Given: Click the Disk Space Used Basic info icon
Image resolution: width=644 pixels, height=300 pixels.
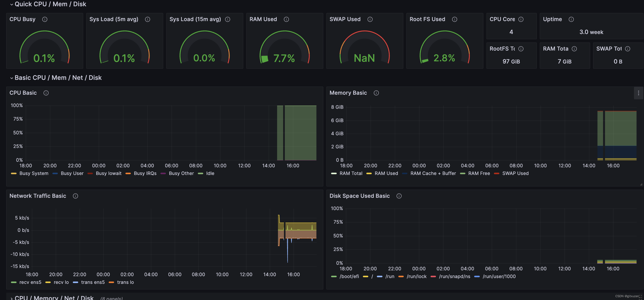Looking at the screenshot, I should [399, 196].
